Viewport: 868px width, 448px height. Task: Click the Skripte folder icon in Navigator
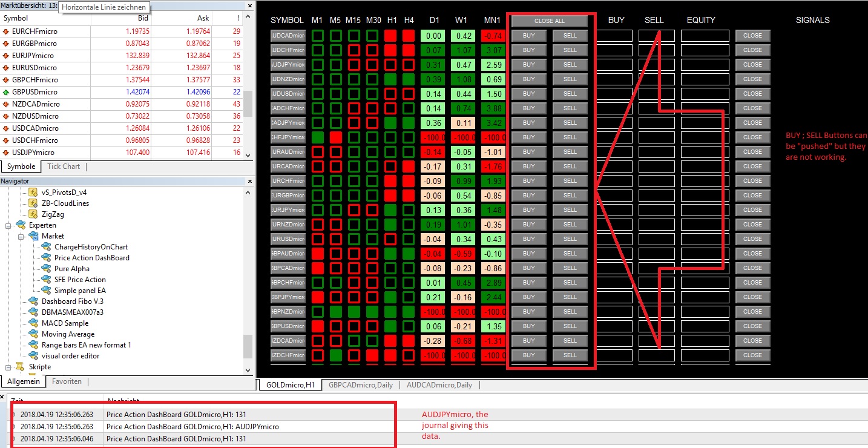pyautogui.click(x=21, y=367)
